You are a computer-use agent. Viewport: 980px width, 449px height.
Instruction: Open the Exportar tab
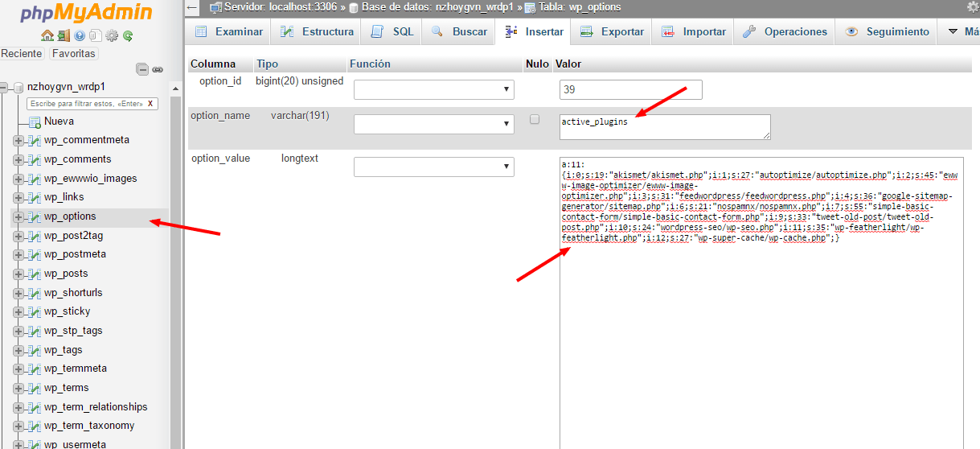(613, 32)
